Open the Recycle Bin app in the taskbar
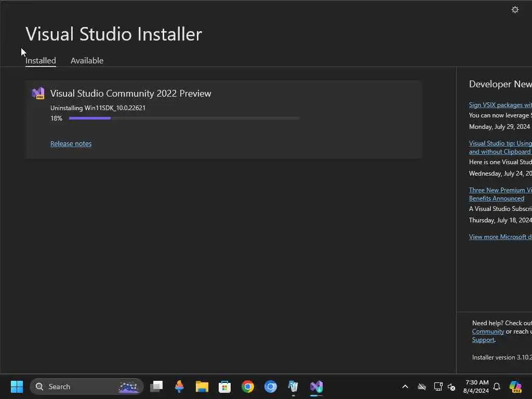 point(293,387)
